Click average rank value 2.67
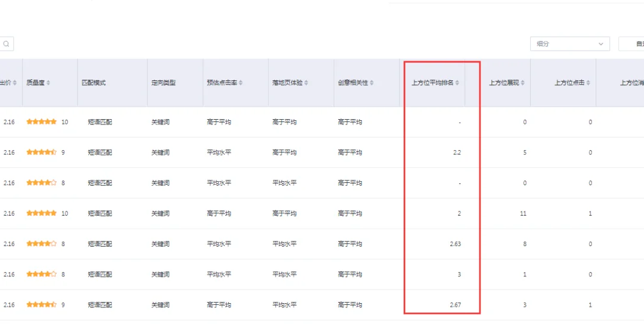 pos(456,305)
